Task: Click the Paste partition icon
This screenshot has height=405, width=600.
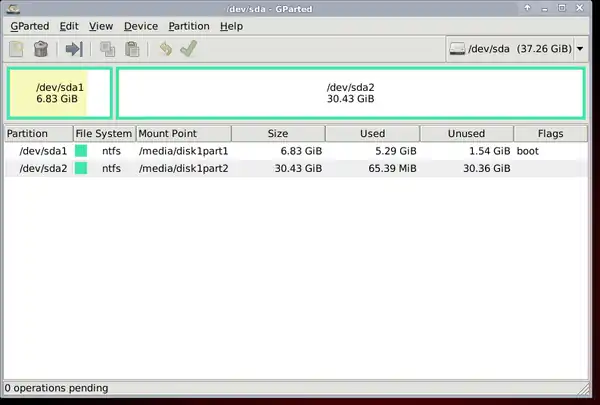Action: pos(131,49)
